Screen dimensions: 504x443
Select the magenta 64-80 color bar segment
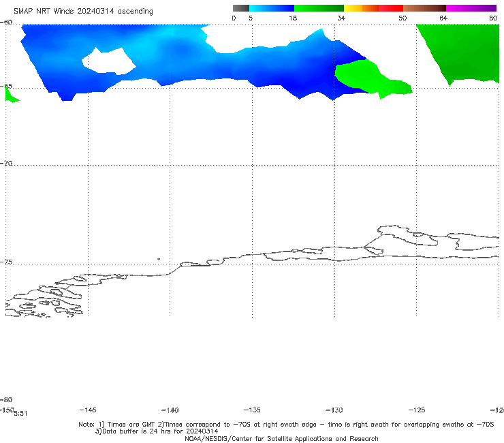point(471,8)
